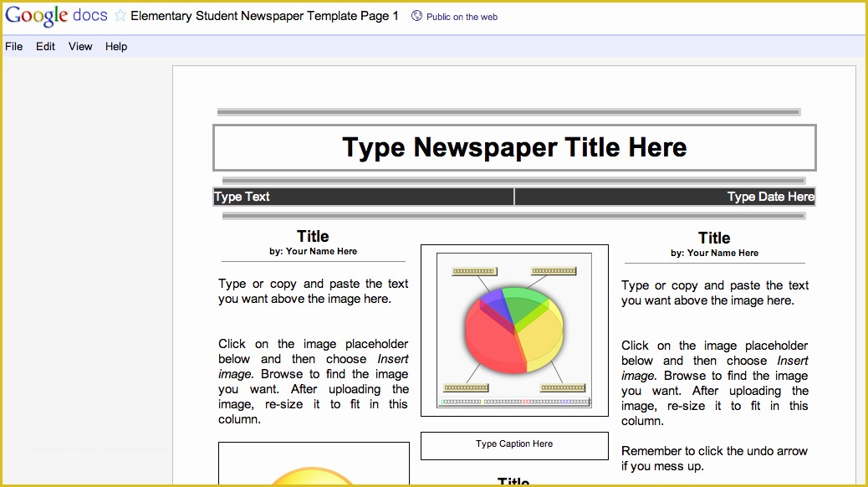Click the Public on the web link
Viewport: 868px width, 487px height.
(x=462, y=18)
